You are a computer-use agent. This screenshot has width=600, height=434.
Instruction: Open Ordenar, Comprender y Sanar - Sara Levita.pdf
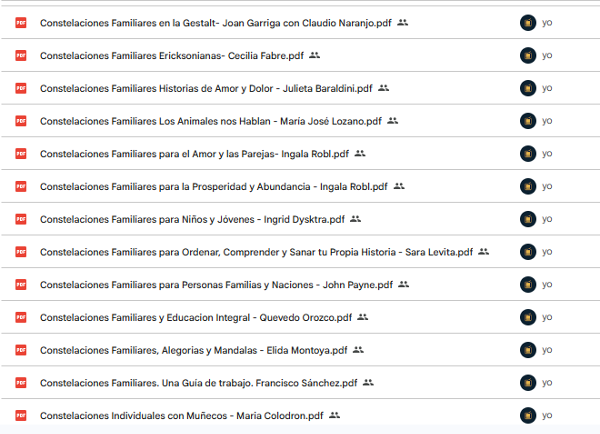tap(256, 252)
